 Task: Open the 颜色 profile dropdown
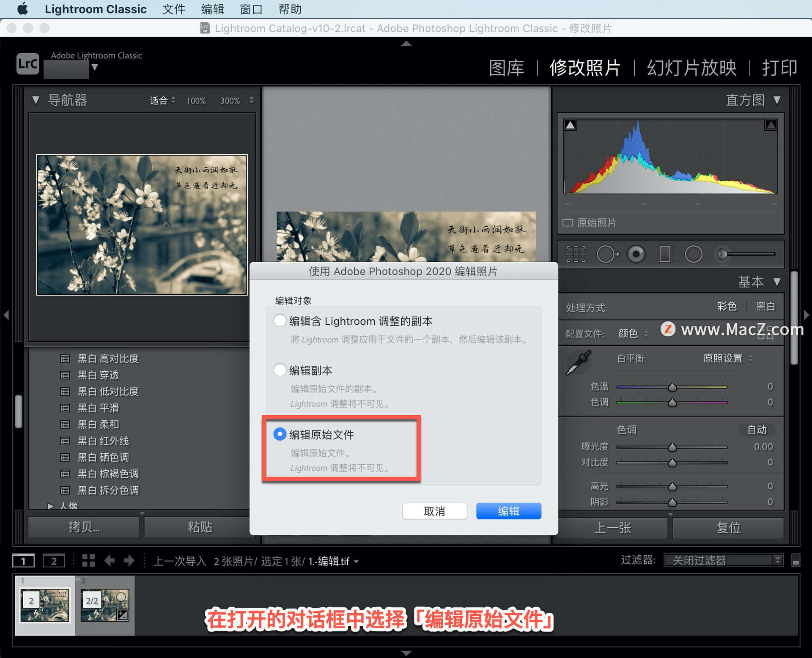click(633, 334)
